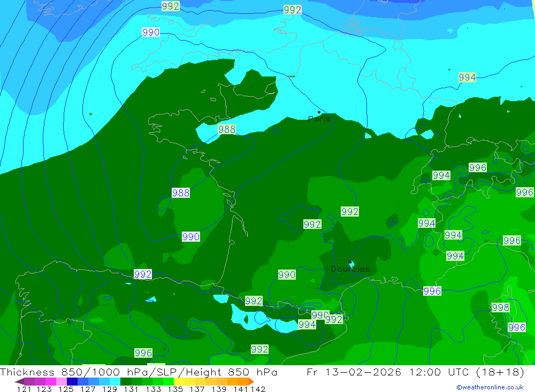Select the black dot marking Paris
This screenshot has height=392, width=535.
point(319,112)
